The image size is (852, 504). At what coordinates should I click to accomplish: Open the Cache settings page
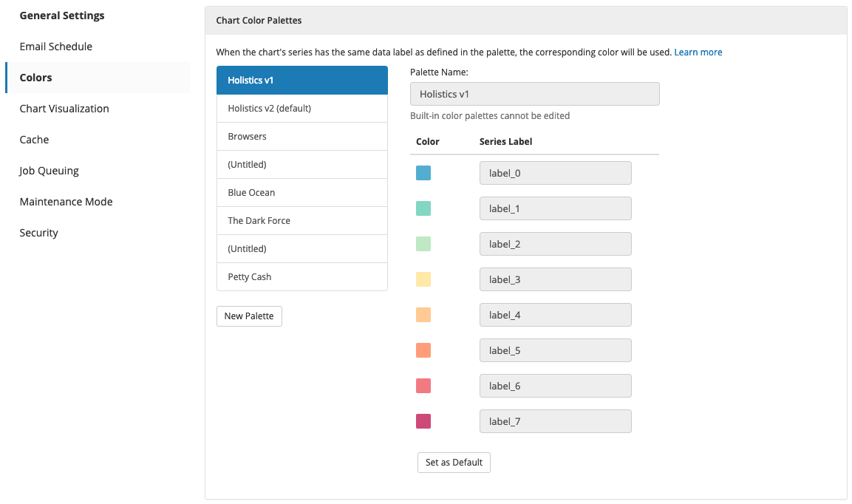[x=34, y=140]
